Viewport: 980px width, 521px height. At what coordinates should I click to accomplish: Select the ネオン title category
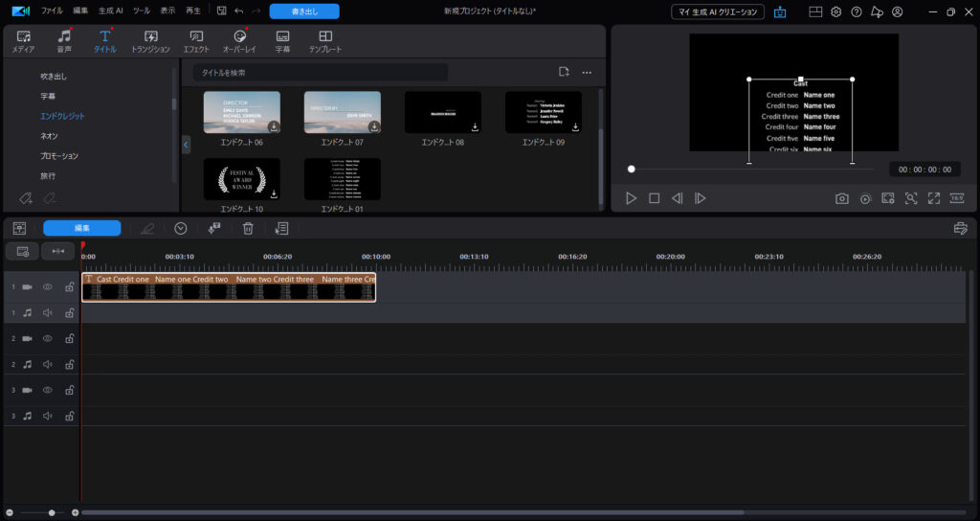coord(49,136)
